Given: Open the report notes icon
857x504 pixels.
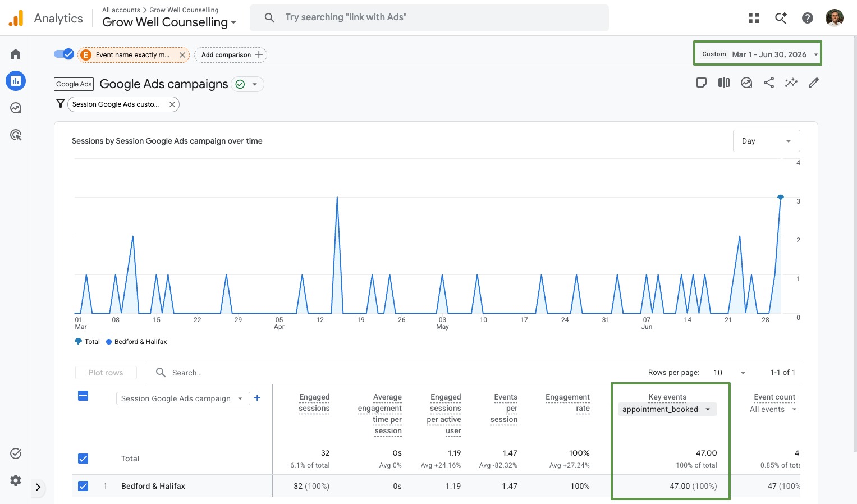Looking at the screenshot, I should (702, 83).
